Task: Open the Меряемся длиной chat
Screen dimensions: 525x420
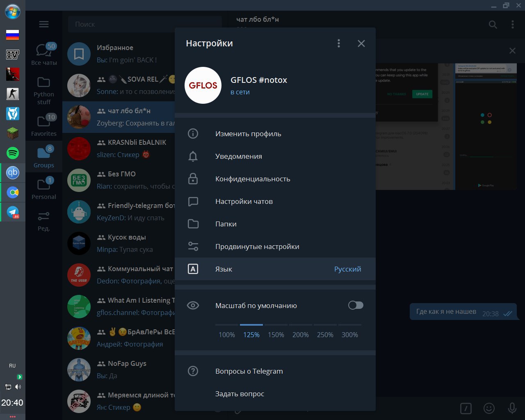Action: [119, 401]
